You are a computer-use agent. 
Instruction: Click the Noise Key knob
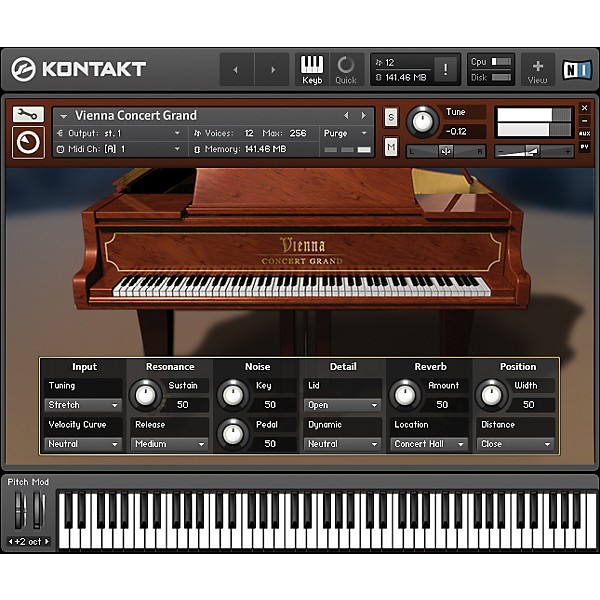[x=233, y=395]
